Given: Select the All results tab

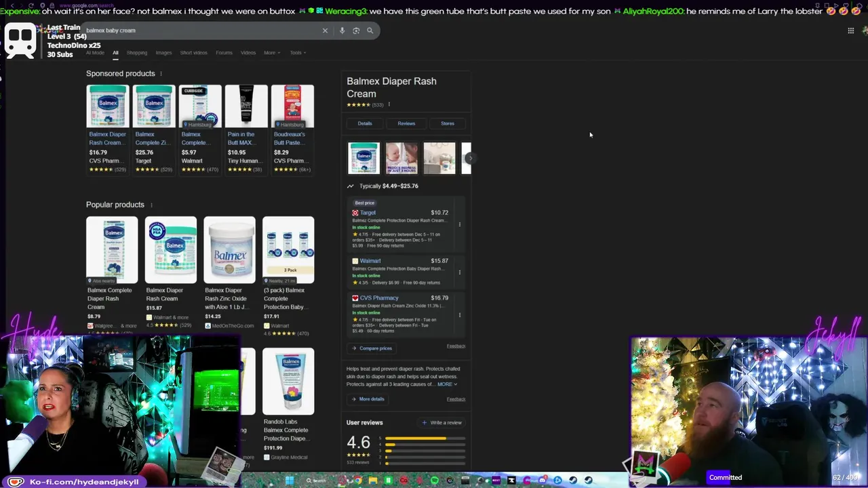Looking at the screenshot, I should pos(115,53).
